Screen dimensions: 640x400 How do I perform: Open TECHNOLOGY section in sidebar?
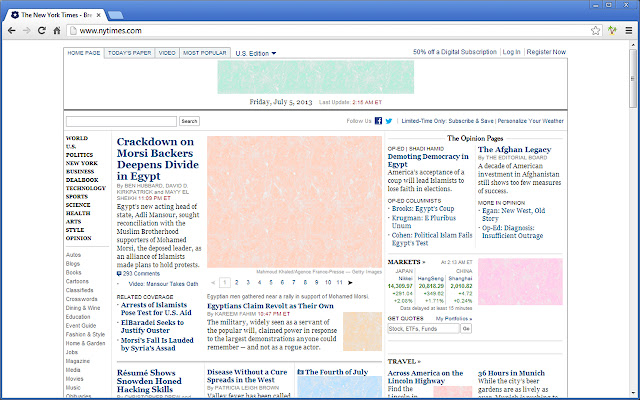(86, 188)
